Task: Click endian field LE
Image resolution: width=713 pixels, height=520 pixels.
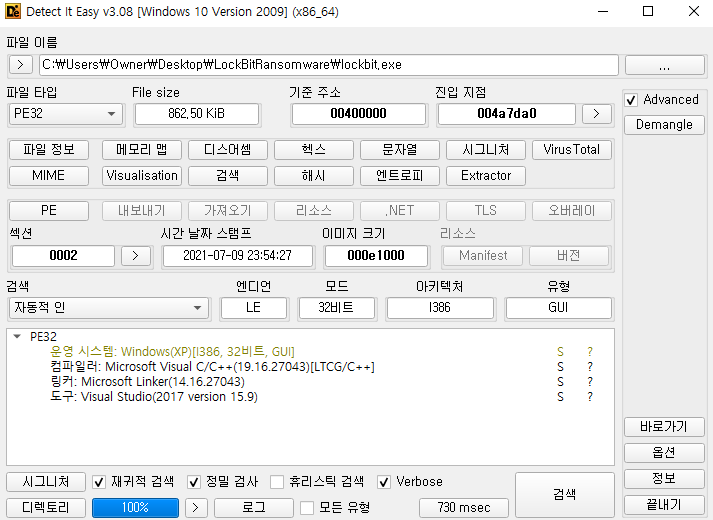Action: (254, 308)
